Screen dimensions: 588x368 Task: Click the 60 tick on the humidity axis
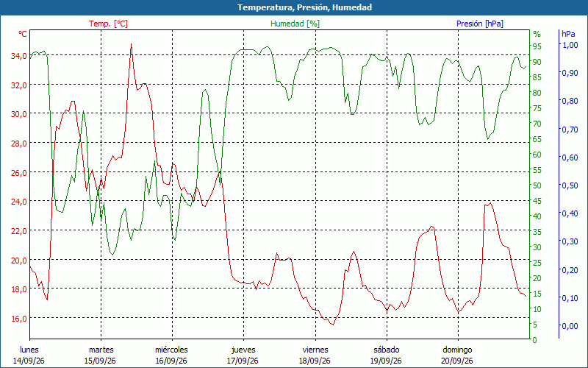pyautogui.click(x=537, y=155)
